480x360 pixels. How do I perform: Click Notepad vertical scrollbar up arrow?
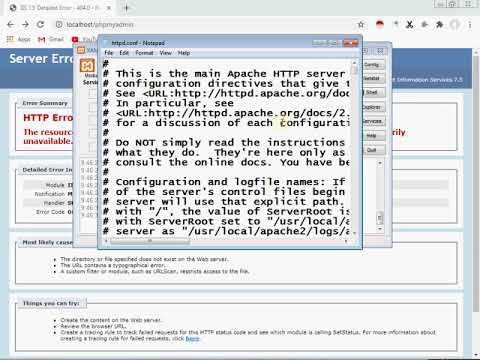pyautogui.click(x=354, y=63)
